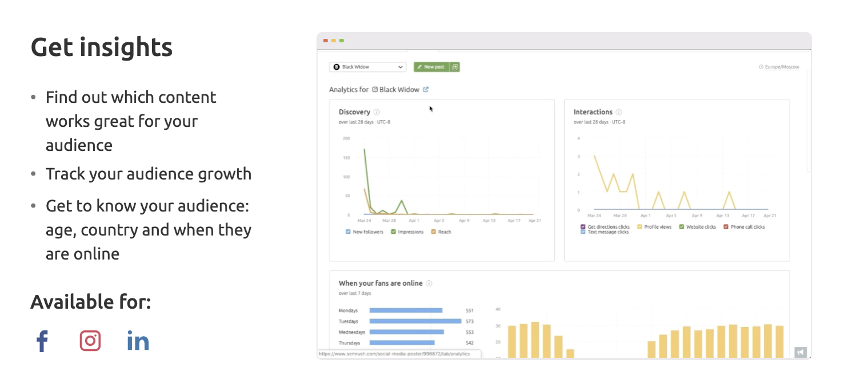Click the Thursdays row label
868x383 pixels.
click(349, 343)
